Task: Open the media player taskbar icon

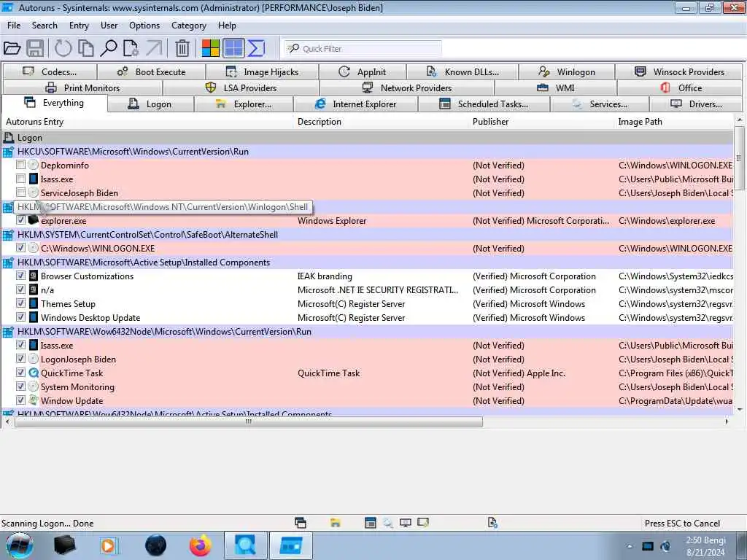Action: [x=108, y=545]
